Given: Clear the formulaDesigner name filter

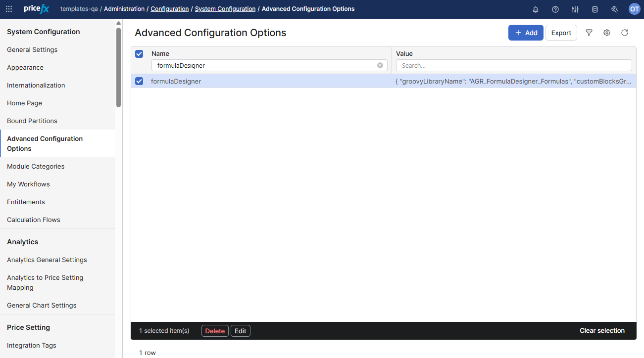Looking at the screenshot, I should [380, 65].
